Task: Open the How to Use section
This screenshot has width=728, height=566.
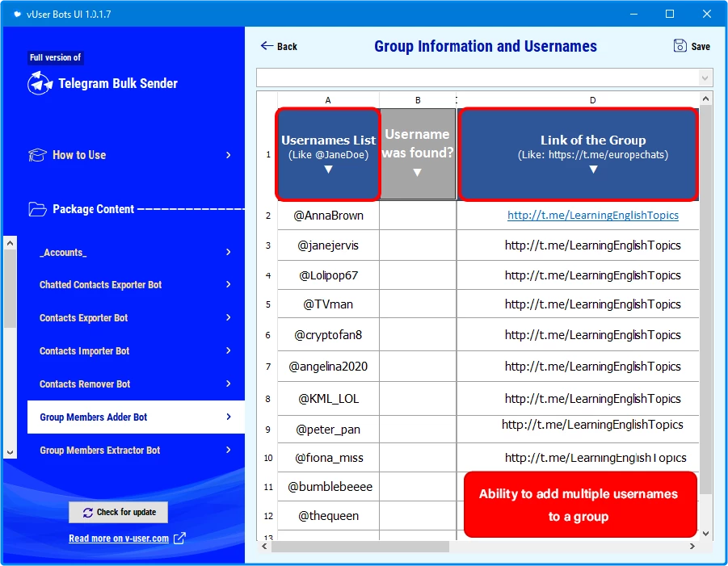Action: 130,155
